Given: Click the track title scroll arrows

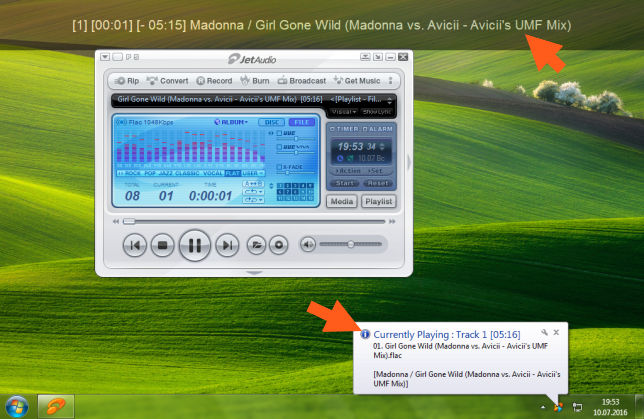Looking at the screenshot, I should coord(389,99).
